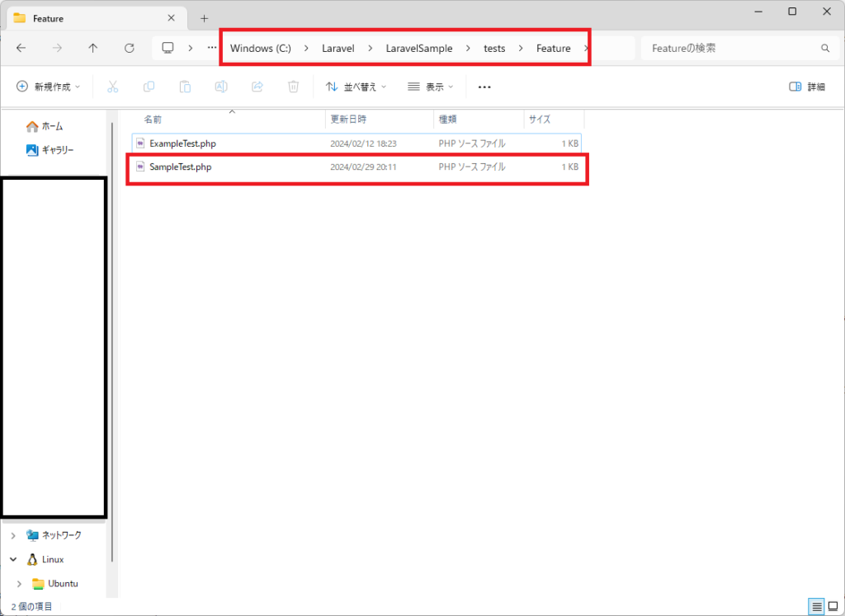The height and width of the screenshot is (616, 845).
Task: Open the 表示 view dropdown
Action: click(x=431, y=87)
